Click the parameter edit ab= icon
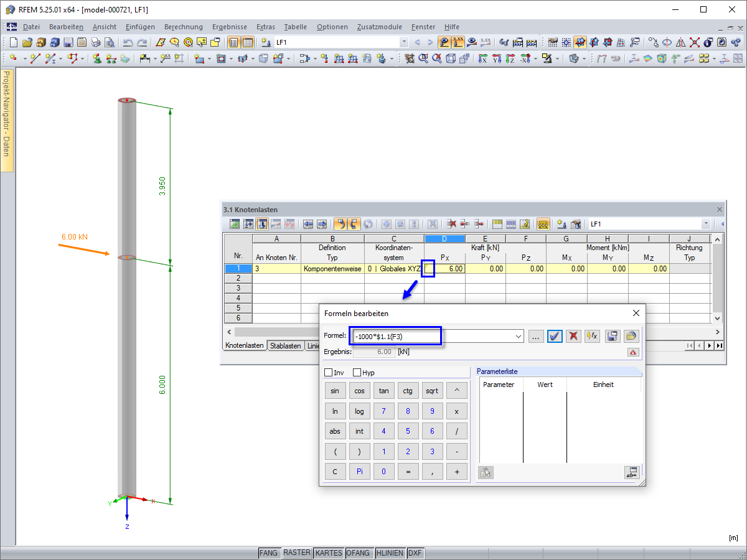 (x=632, y=472)
